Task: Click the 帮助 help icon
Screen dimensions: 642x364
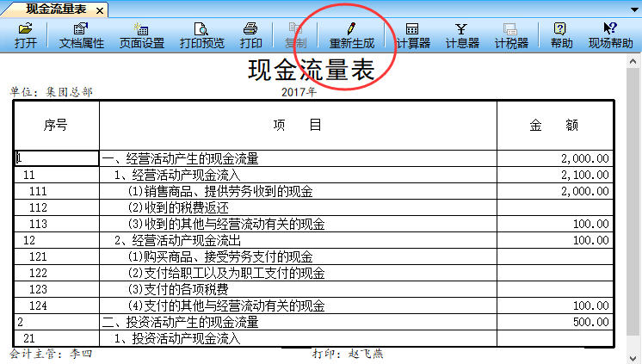Action: click(x=561, y=35)
